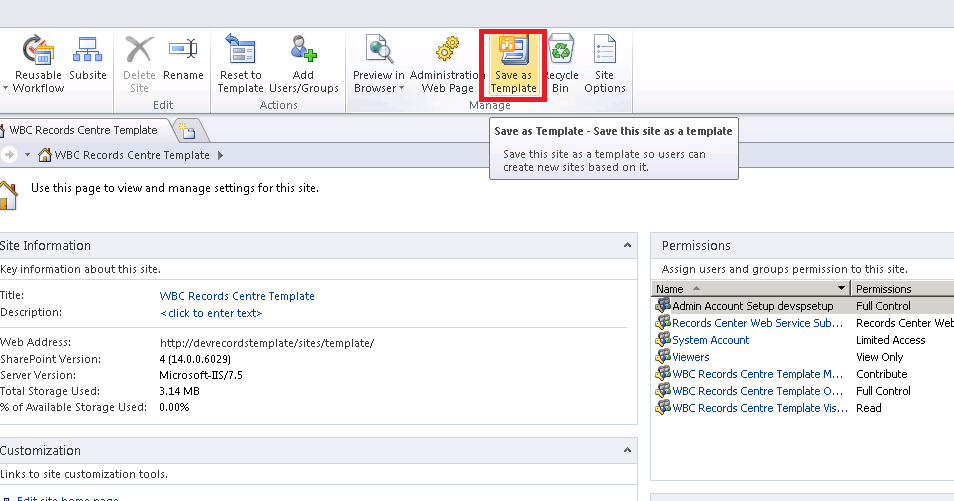The width and height of the screenshot is (954, 501).
Task: Open navigation history dropdown arrow
Action: coord(27,155)
